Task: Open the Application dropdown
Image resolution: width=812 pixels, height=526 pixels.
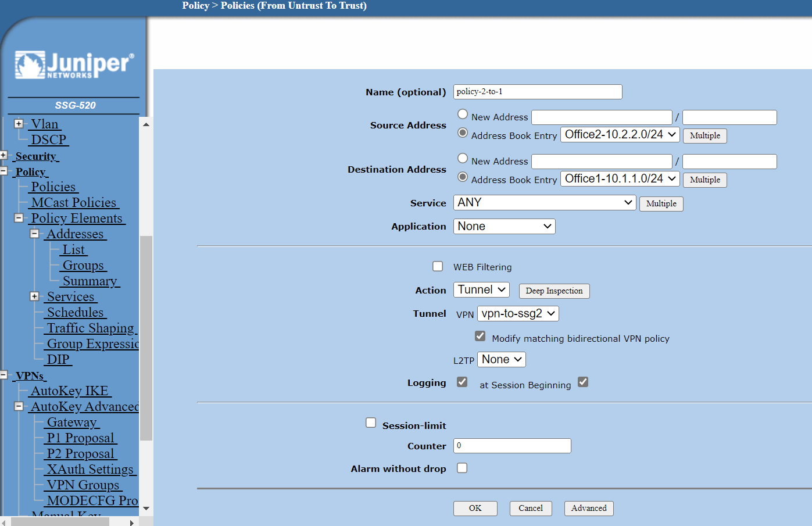Action: click(503, 226)
